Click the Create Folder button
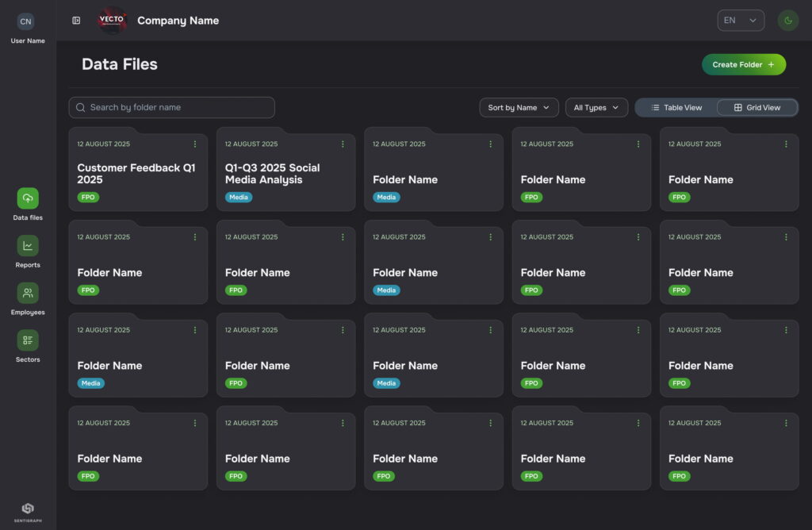The width and height of the screenshot is (812, 530). [x=743, y=65]
